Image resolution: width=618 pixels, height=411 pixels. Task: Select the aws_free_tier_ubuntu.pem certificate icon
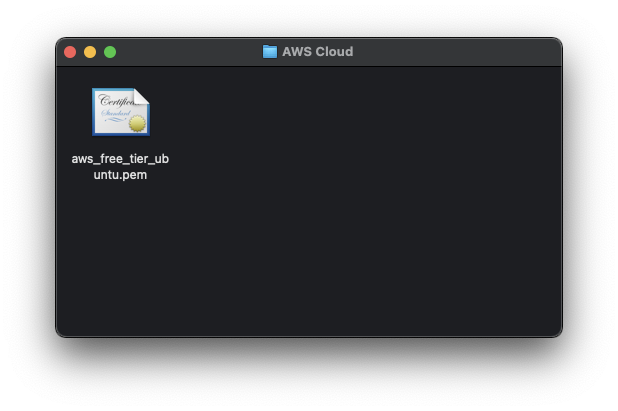(x=121, y=112)
